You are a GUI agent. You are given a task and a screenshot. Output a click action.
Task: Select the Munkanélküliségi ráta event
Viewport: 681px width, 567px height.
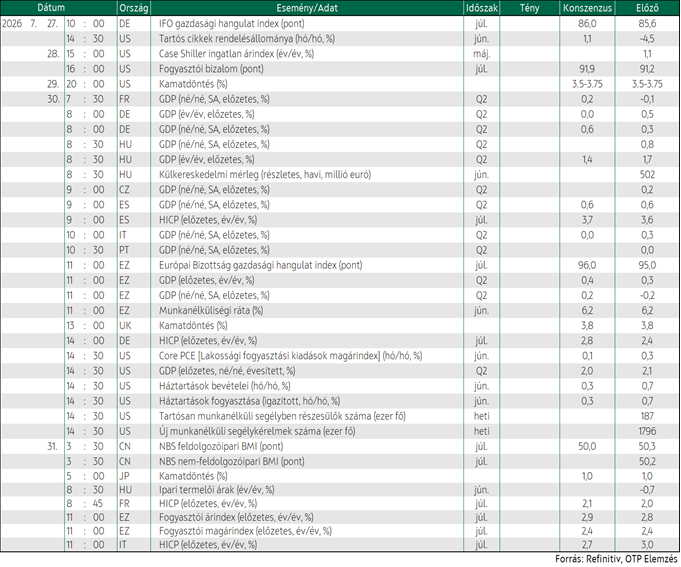[x=211, y=310]
